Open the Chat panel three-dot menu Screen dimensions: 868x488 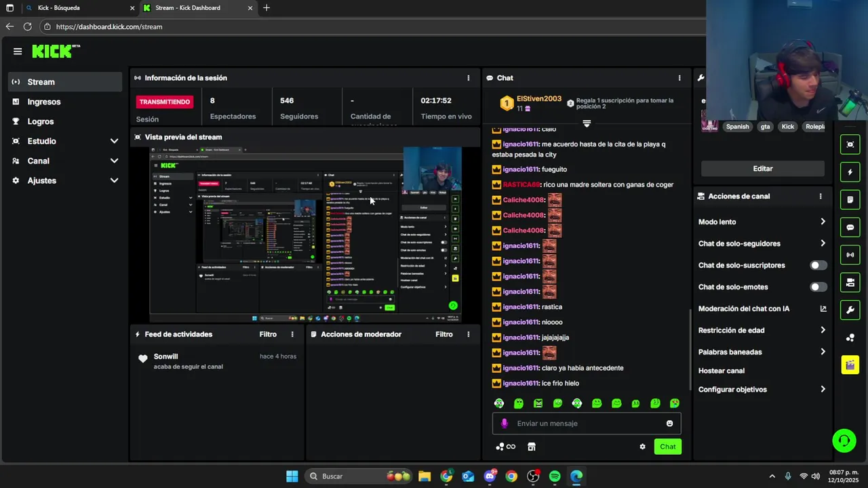679,78
